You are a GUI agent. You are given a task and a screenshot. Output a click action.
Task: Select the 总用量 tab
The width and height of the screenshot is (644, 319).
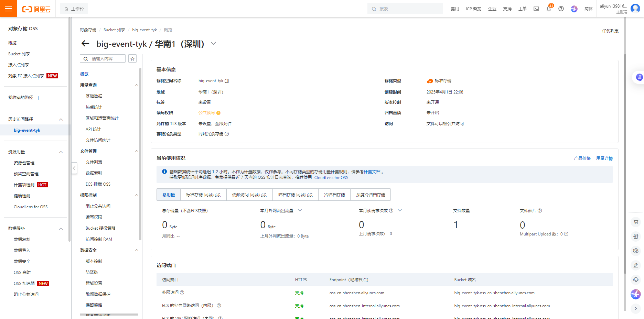coord(169,195)
